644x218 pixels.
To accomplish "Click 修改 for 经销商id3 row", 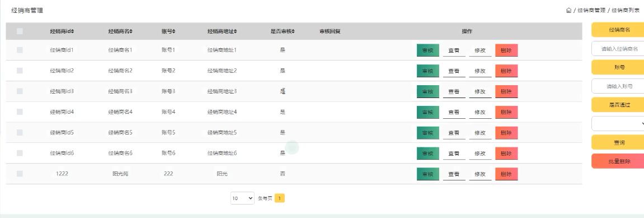I will pos(480,91).
